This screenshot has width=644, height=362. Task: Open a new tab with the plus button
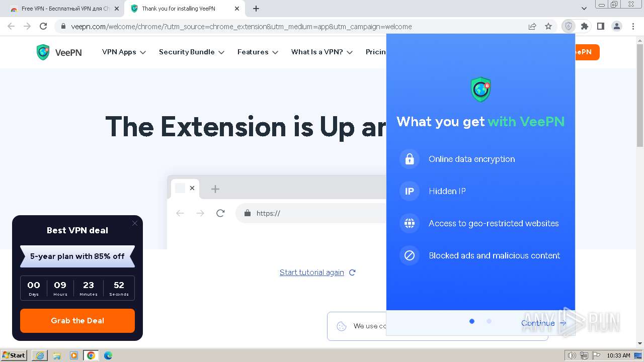[256, 9]
